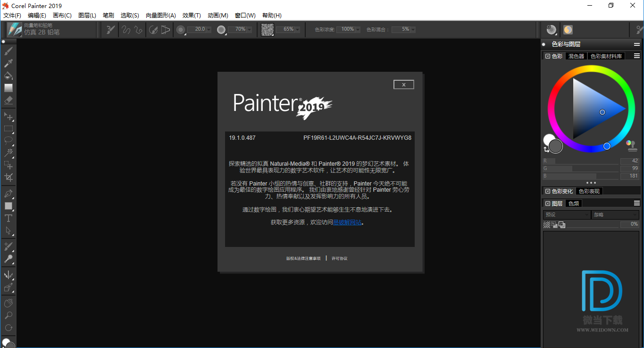Select the Transform tool
This screenshot has height=348, width=644.
(x=8, y=165)
